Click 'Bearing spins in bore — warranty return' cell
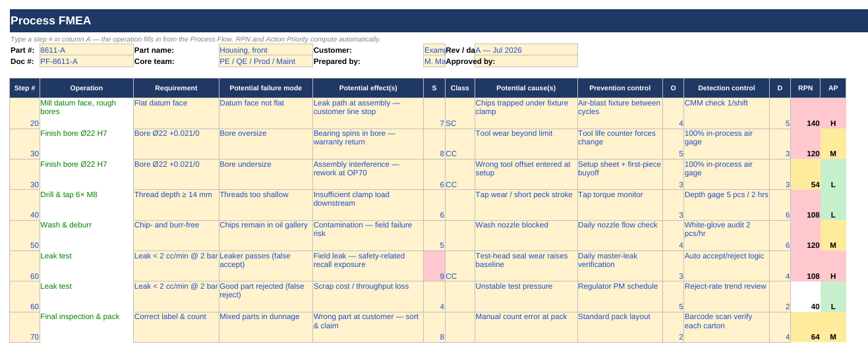 point(368,144)
